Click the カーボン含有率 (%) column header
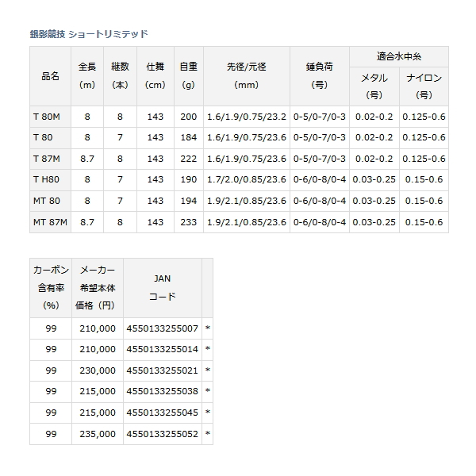Screen dimensions: 476x476 pyautogui.click(x=51, y=288)
